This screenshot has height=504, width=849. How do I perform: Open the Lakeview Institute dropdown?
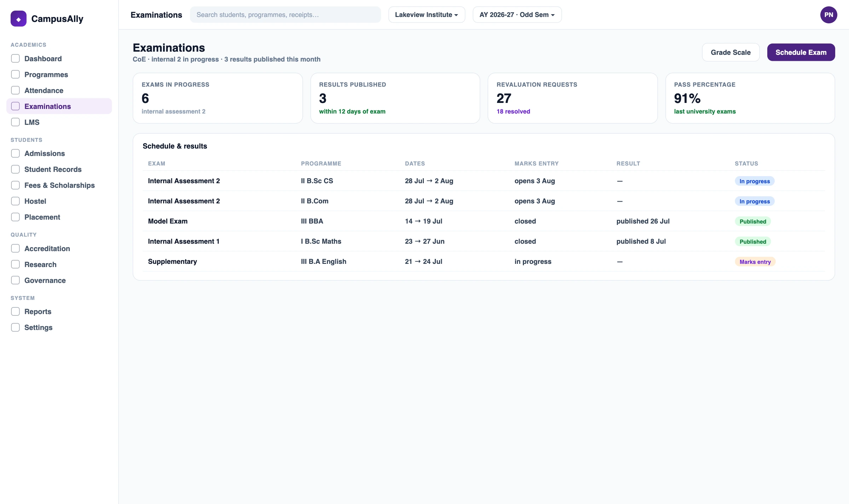[x=427, y=15]
